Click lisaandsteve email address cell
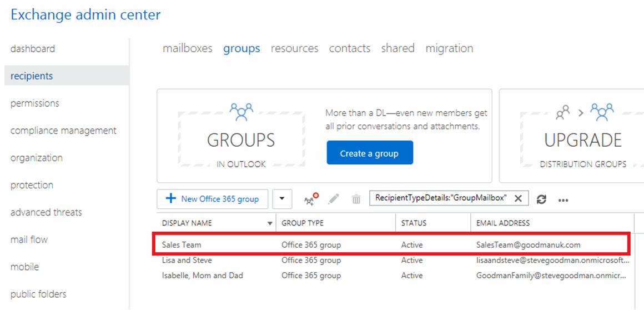 tap(552, 260)
